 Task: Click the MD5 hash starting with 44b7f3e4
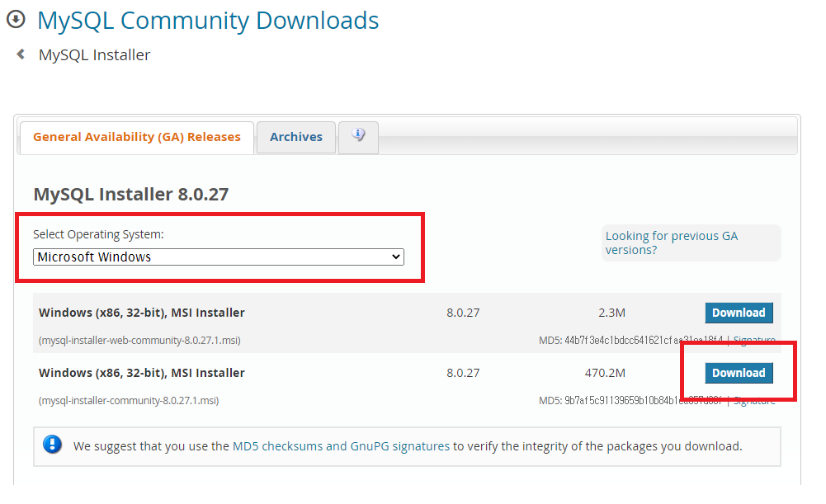(644, 341)
